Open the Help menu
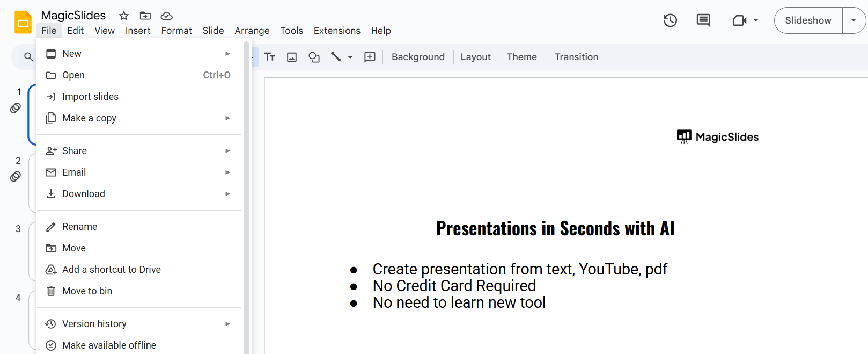Viewport: 868px width, 354px height. [381, 31]
